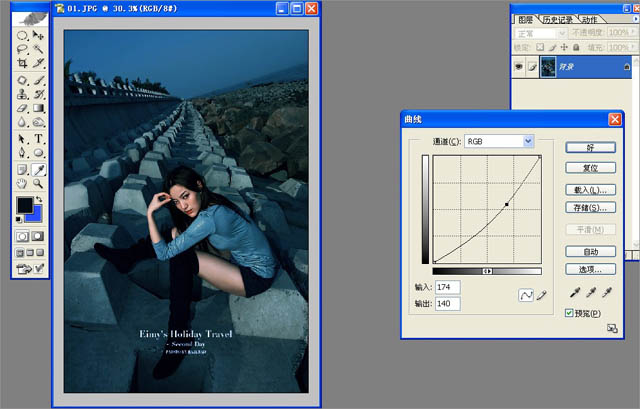Image resolution: width=640 pixels, height=409 pixels.
Task: Pick the Zoom magnifier tool
Action: tap(39, 184)
